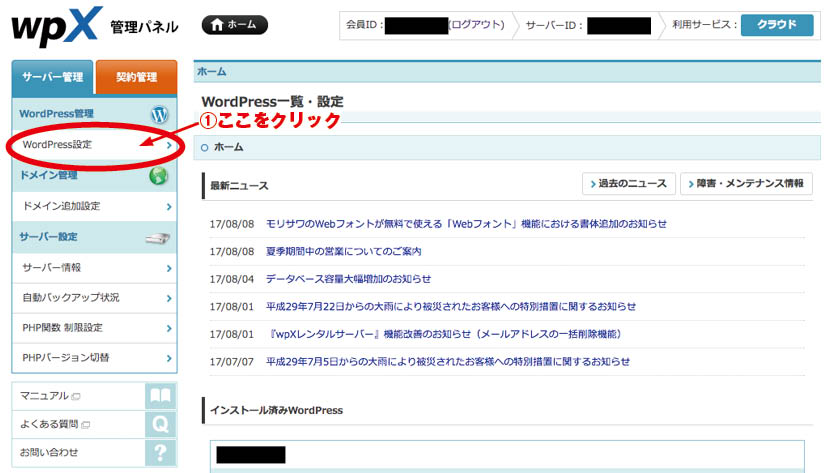Click the wpX logo
Screen dimensions: 839x473
tap(55, 27)
